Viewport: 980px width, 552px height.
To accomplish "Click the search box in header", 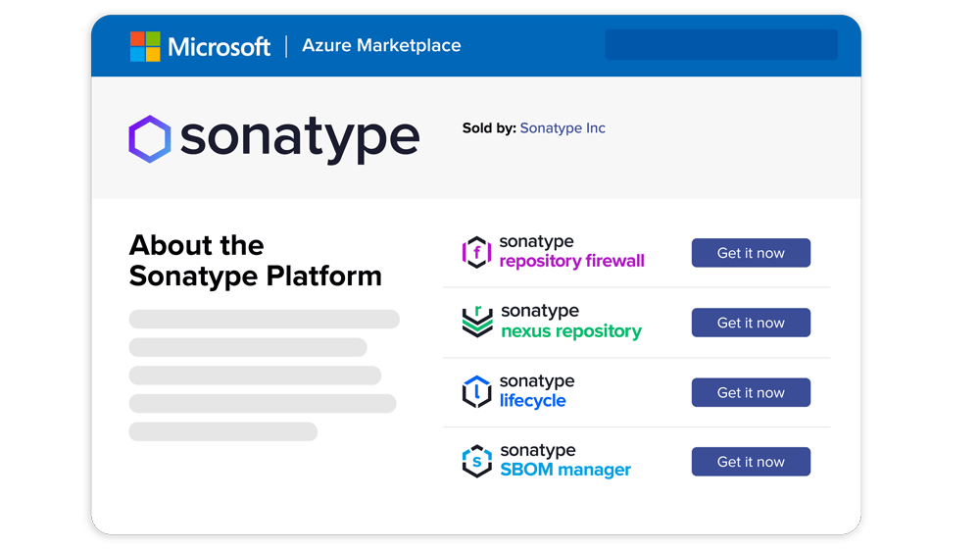I will coord(721,45).
